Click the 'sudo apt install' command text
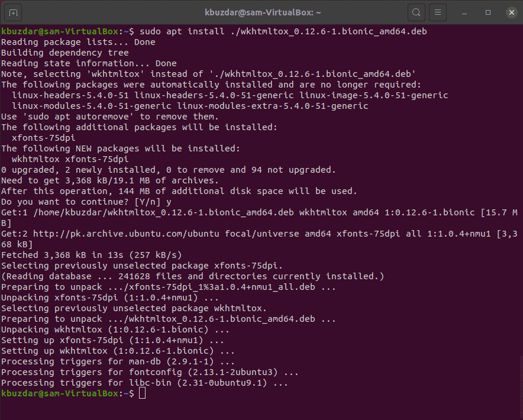 tap(182, 31)
